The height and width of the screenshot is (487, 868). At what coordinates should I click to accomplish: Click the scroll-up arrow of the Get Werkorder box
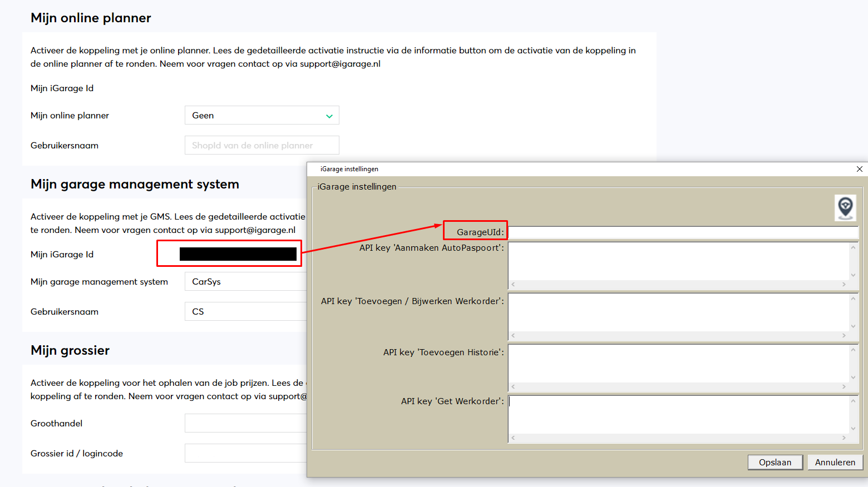point(853,401)
